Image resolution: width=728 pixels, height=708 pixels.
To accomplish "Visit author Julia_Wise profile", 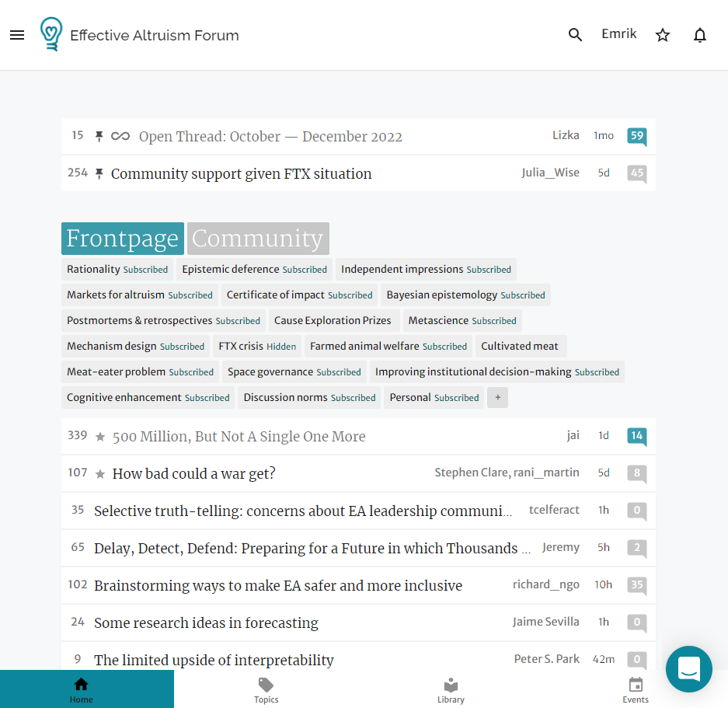I will point(550,173).
